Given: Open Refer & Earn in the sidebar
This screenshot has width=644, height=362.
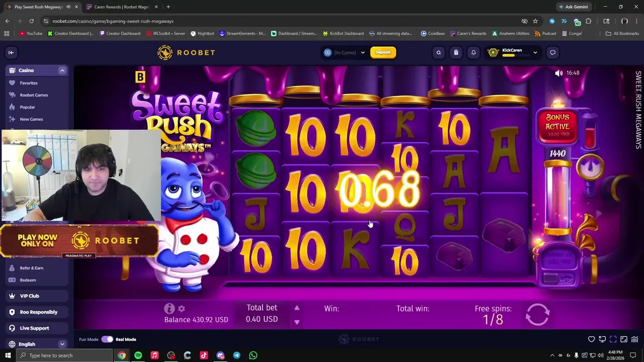Looking at the screenshot, I should click(31, 268).
